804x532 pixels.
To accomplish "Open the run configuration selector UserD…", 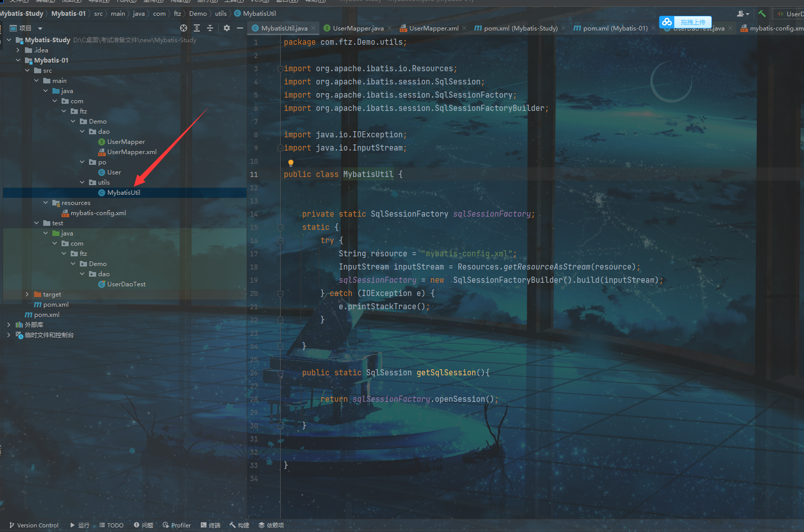I will (x=789, y=14).
